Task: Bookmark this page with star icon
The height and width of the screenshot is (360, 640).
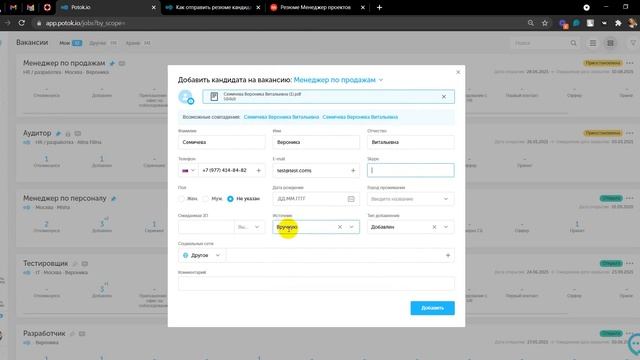Action: click(545, 23)
